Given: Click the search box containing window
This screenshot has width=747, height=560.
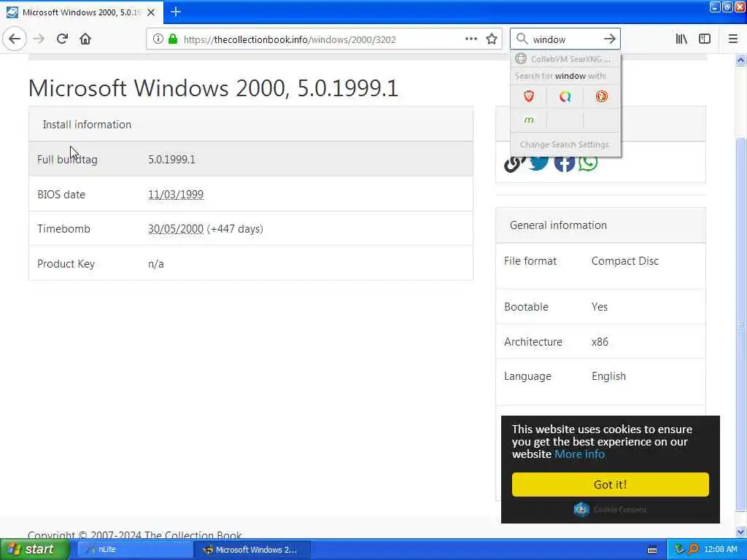Looking at the screenshot, I should pos(565,39).
